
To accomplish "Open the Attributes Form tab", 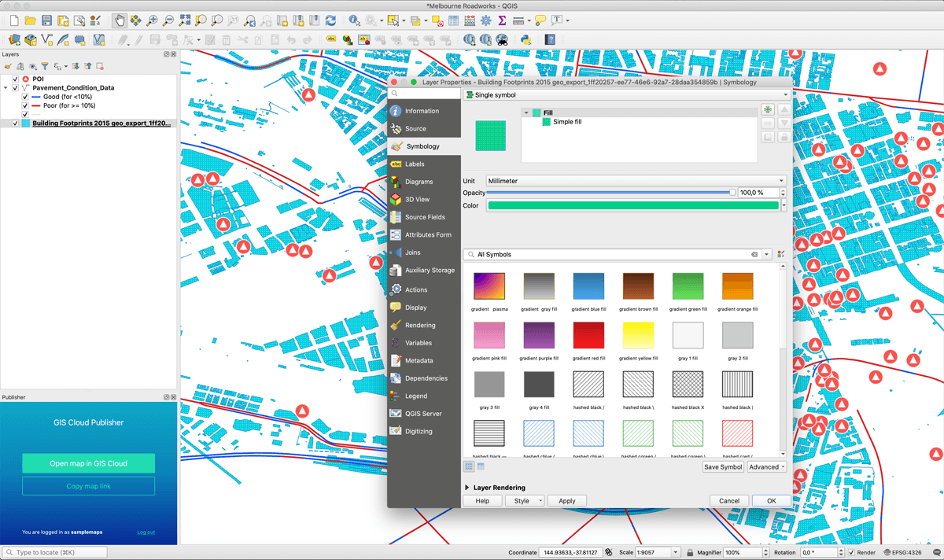I will [x=423, y=235].
